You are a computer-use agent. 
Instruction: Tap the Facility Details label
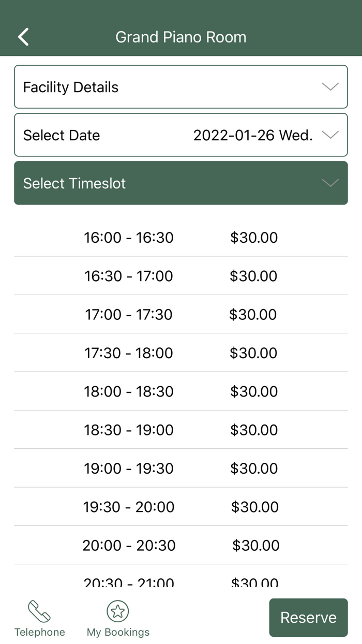tap(71, 87)
